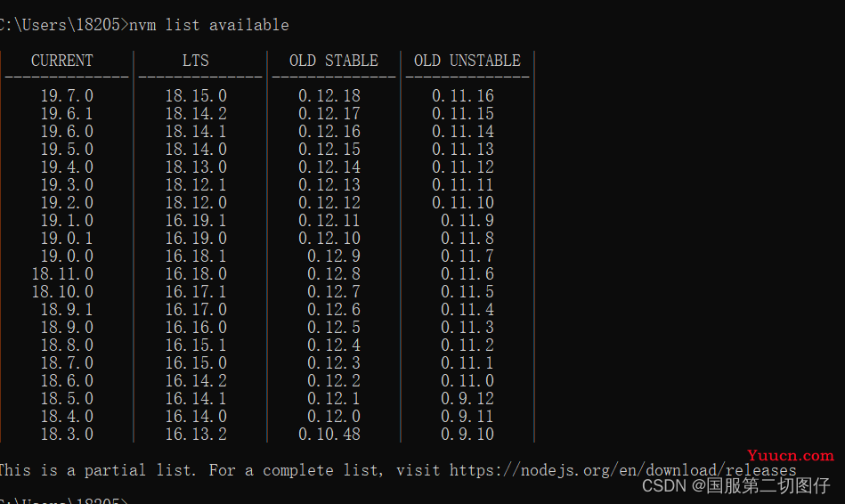Click old stable version 0.12.9
Screen dimensions: 845x504
[334, 256]
